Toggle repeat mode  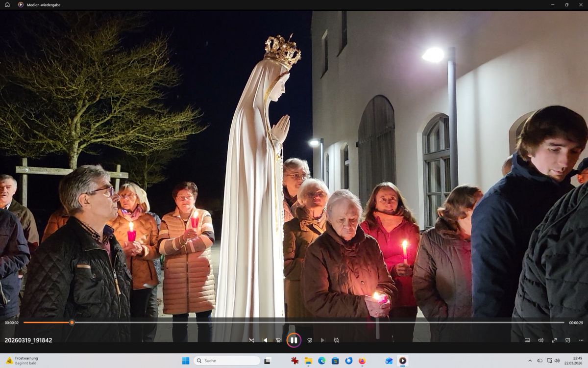pyautogui.click(x=337, y=340)
